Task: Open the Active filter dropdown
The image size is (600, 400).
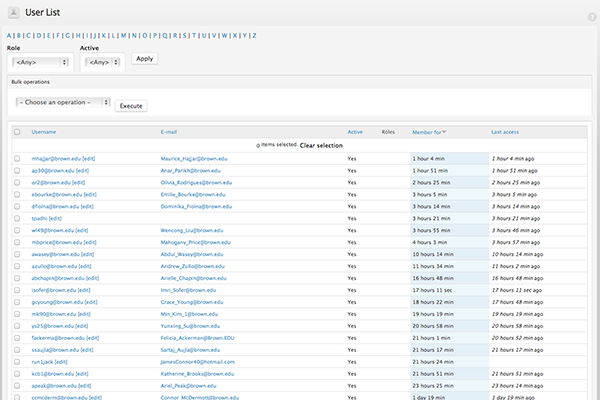Action: pyautogui.click(x=103, y=62)
